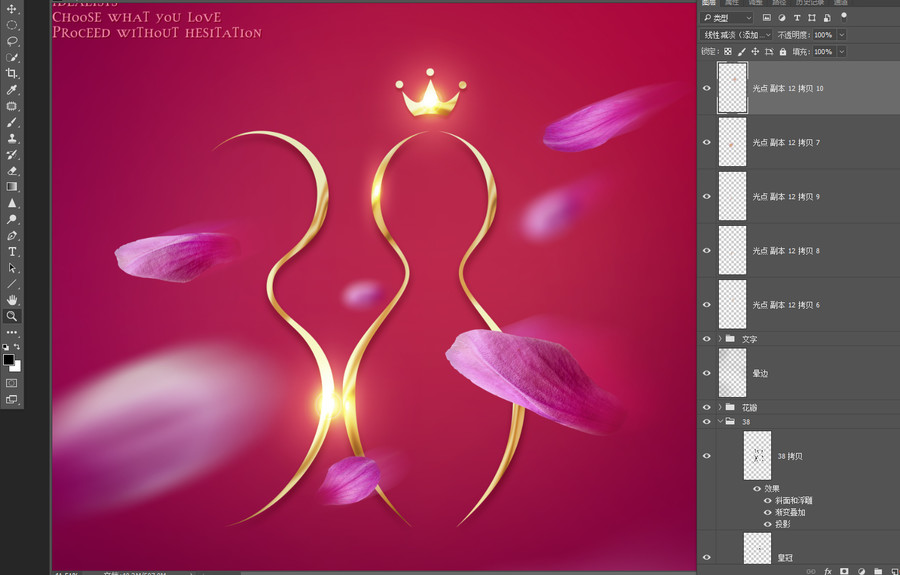Add a layer mask

click(x=844, y=572)
